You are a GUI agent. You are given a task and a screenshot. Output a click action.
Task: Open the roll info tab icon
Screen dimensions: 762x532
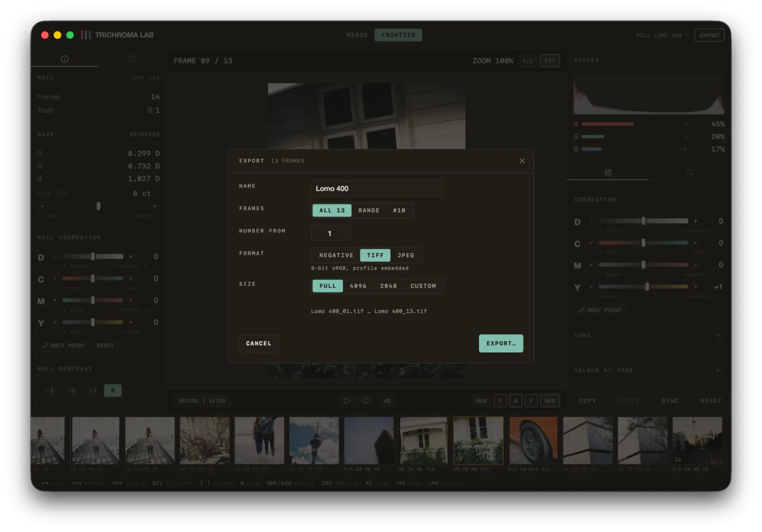(65, 59)
